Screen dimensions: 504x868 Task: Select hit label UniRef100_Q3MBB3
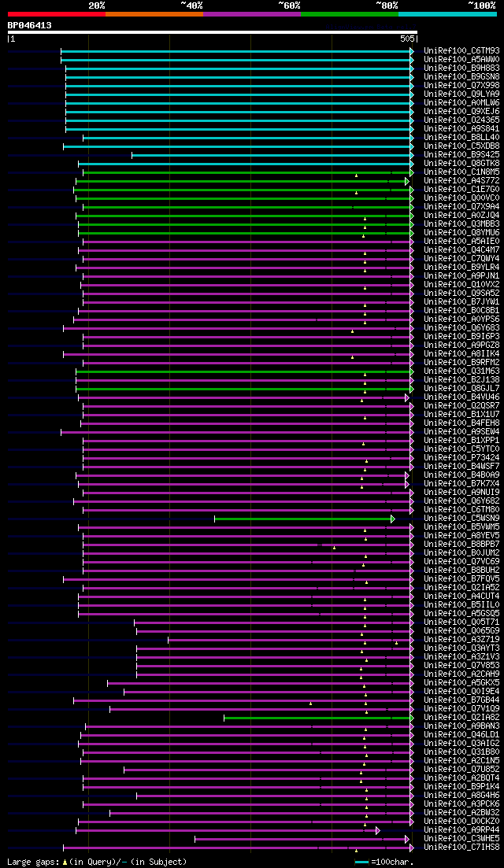pos(462,224)
